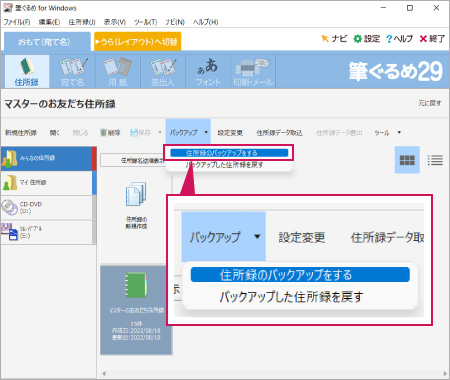The image size is (450, 380).
Task: Open the フォント font tool icon
Action: (x=208, y=72)
